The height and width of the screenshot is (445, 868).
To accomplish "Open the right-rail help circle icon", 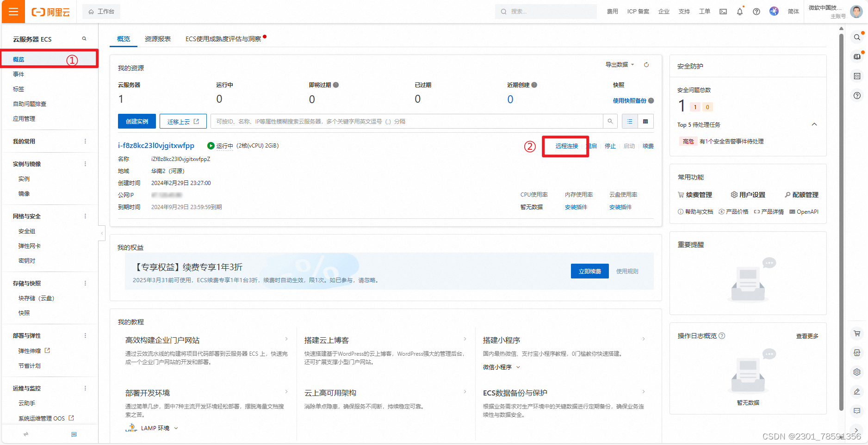I will pos(857,95).
